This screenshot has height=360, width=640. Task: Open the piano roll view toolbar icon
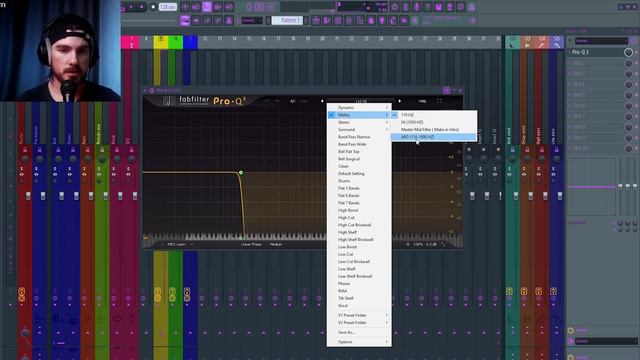[327, 20]
